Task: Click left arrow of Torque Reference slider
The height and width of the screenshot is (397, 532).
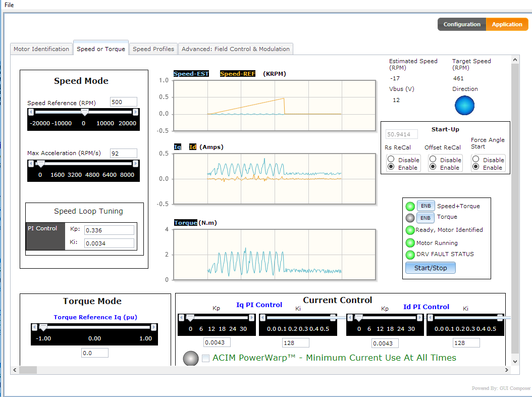Action: click(x=34, y=327)
